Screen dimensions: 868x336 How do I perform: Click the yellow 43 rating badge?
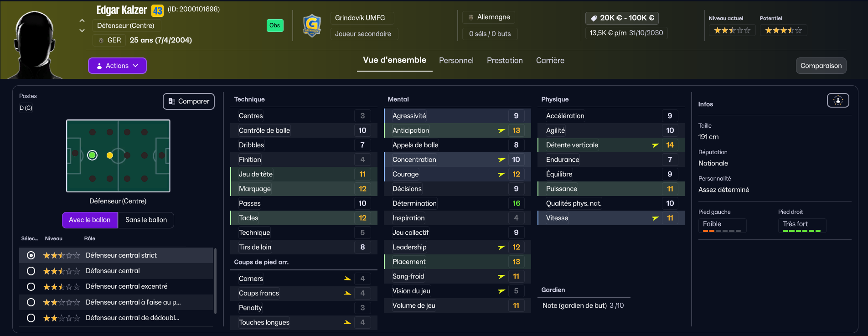(x=157, y=10)
